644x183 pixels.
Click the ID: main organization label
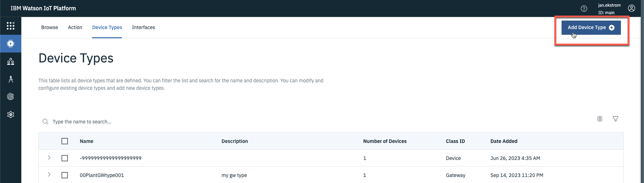(606, 13)
